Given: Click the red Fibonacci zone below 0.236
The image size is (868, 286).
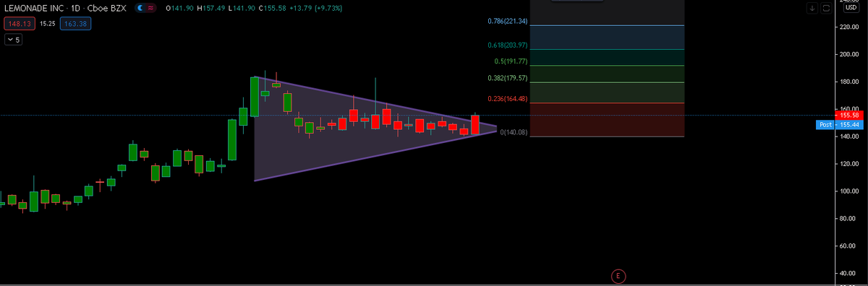Looking at the screenshot, I should point(608,120).
